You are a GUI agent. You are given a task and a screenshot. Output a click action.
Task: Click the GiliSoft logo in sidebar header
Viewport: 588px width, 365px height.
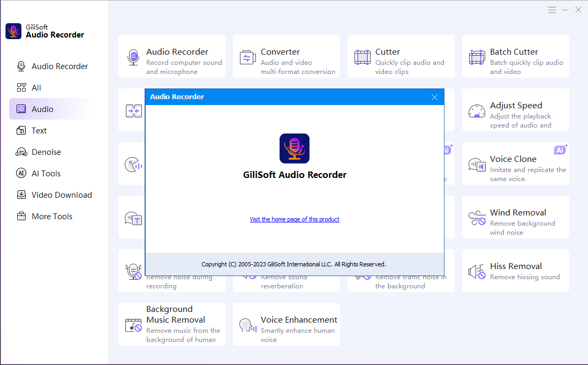(13, 31)
